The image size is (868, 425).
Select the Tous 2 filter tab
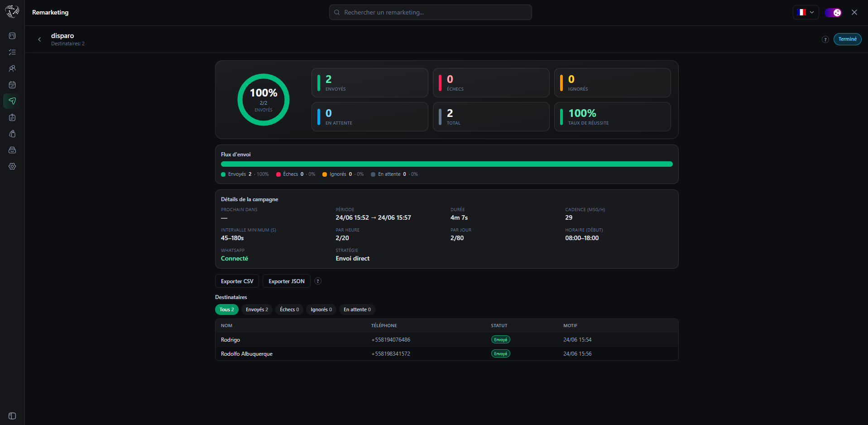227,309
